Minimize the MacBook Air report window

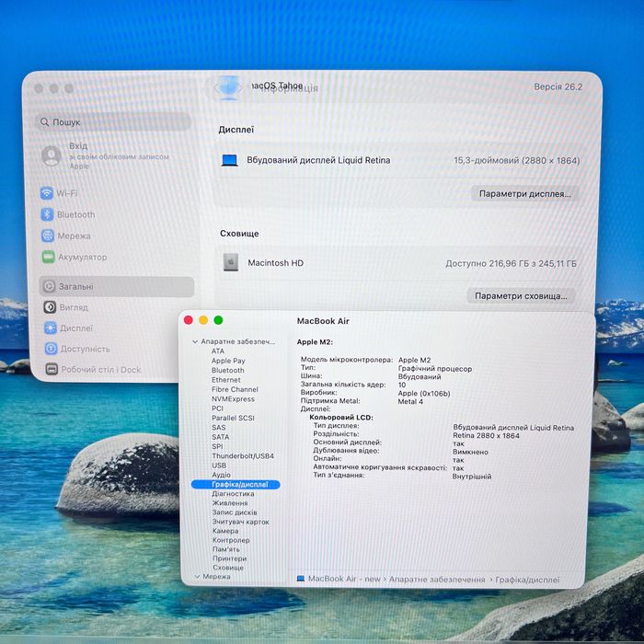(203, 320)
